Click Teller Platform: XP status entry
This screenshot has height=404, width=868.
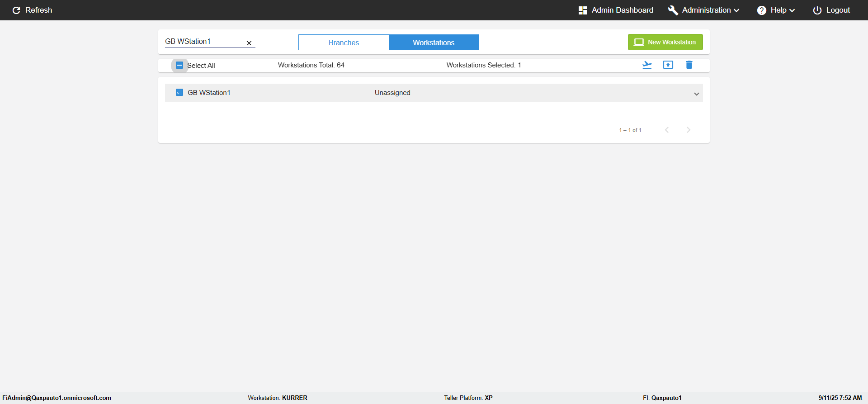(x=468, y=398)
